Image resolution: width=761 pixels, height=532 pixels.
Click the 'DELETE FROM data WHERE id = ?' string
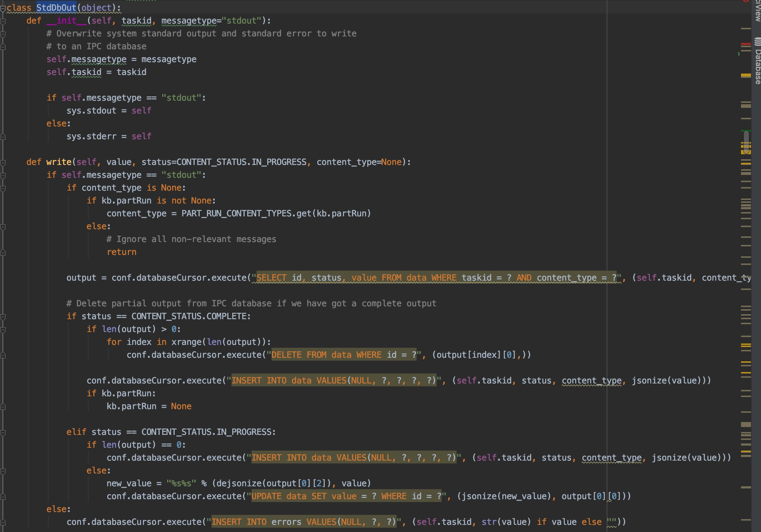[344, 355]
